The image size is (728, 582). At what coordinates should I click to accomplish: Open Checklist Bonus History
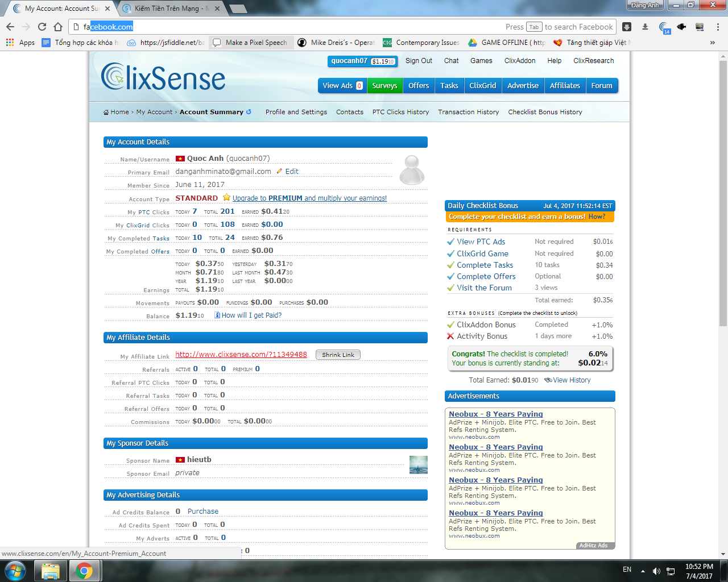(x=545, y=112)
